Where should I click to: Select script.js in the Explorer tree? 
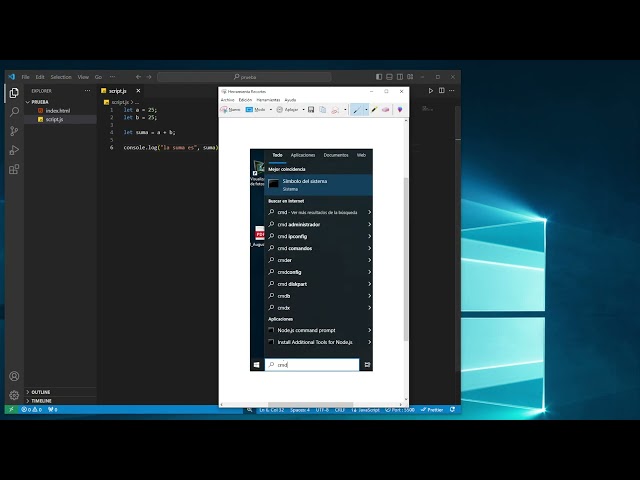click(x=54, y=119)
